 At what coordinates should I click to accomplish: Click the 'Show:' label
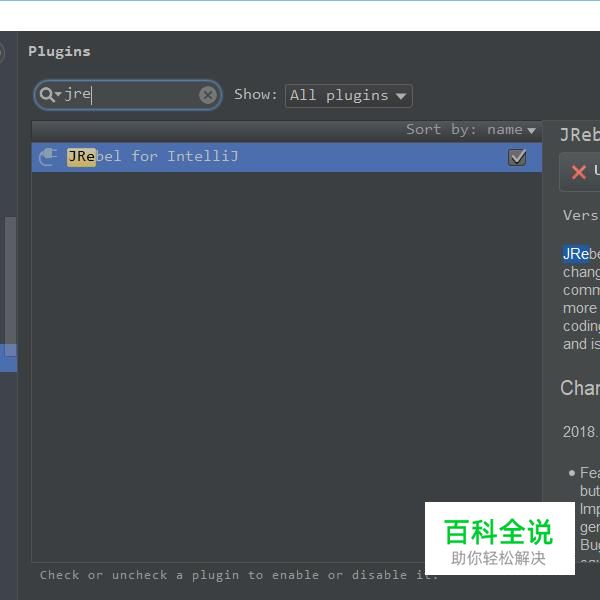coord(255,95)
